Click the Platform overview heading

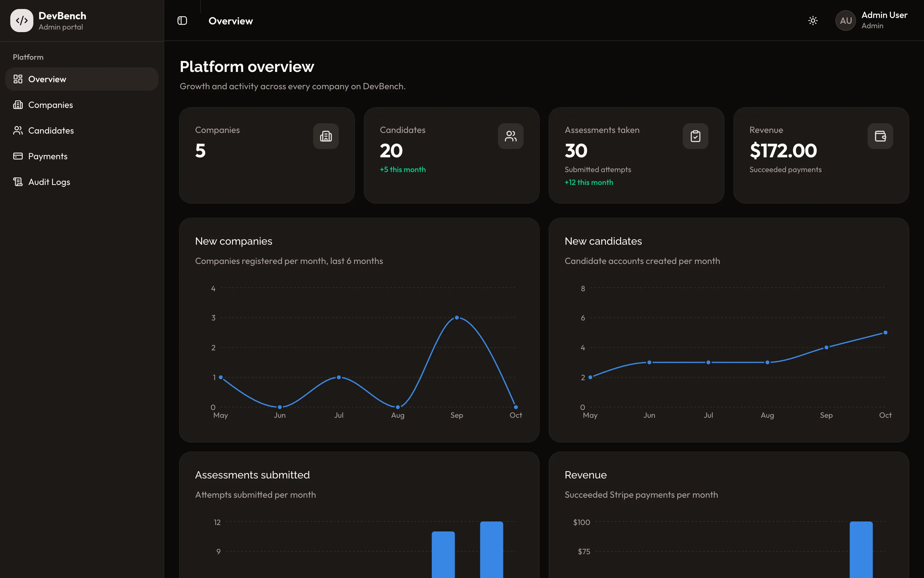pos(247,67)
